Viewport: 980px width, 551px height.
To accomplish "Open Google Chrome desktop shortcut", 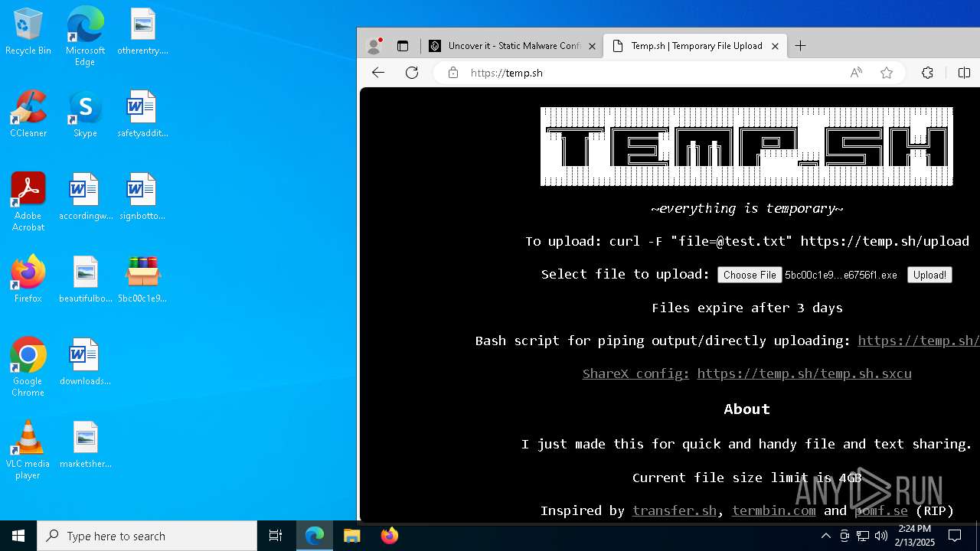I will tap(28, 367).
